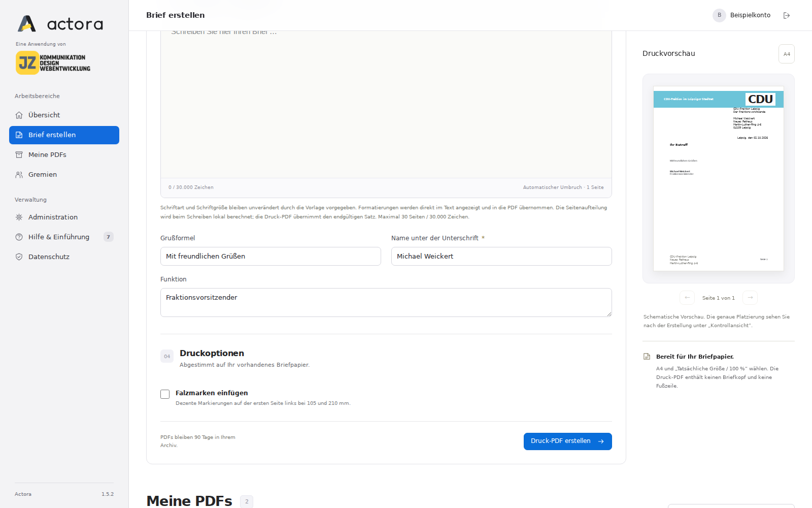Click the Grußformel input field
The image size is (812, 508).
(x=270, y=257)
